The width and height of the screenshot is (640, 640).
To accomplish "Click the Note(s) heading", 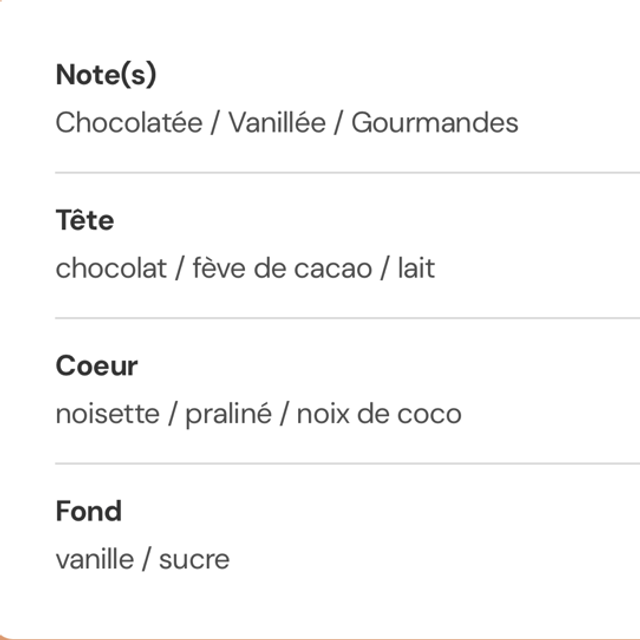I will click(x=106, y=75).
